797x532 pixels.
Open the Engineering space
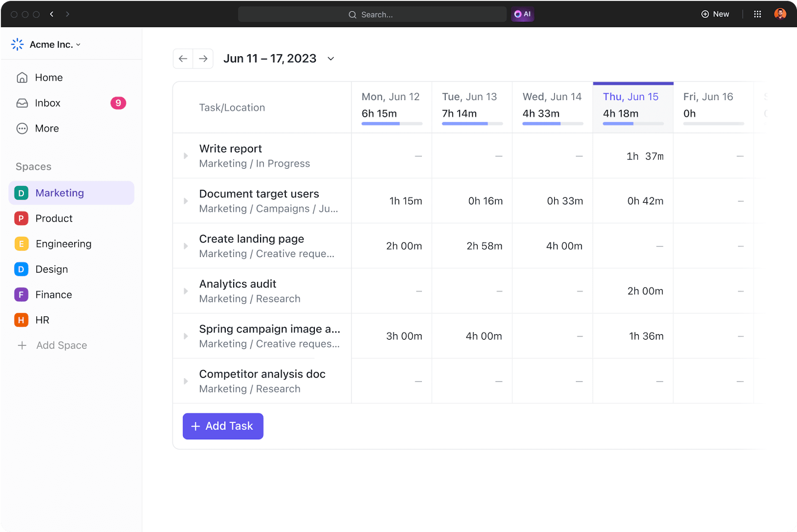tap(63, 244)
